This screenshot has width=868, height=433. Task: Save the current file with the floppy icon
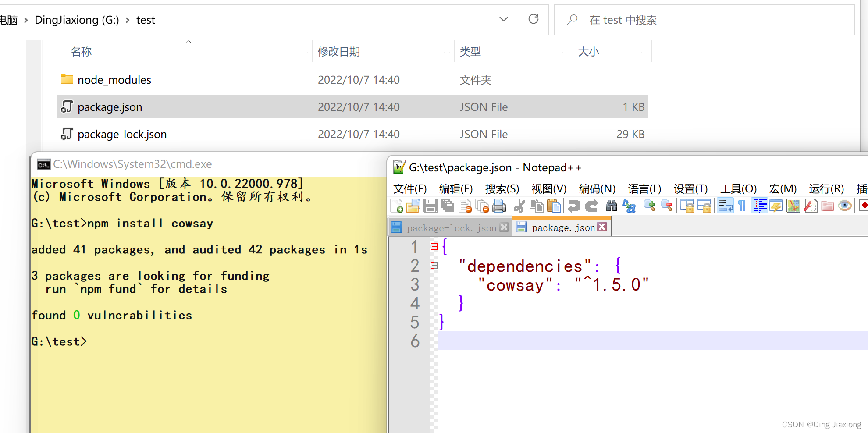click(x=430, y=206)
